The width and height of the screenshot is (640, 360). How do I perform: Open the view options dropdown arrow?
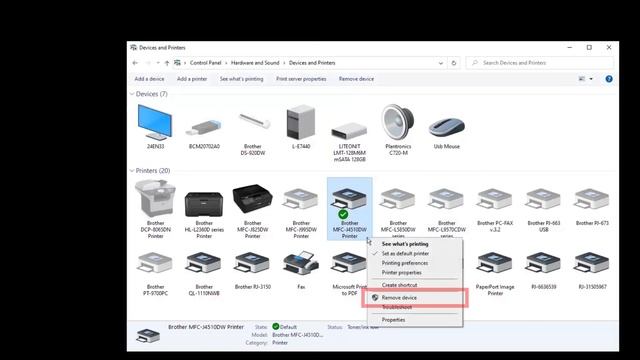[x=591, y=79]
